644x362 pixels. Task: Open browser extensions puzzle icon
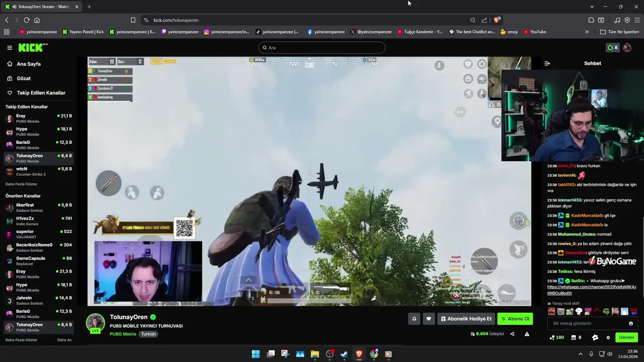(x=591, y=20)
